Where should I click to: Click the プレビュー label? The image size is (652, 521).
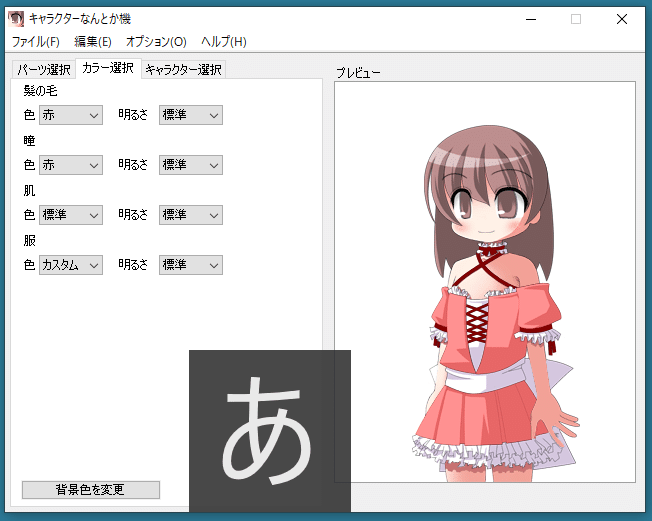[358, 73]
